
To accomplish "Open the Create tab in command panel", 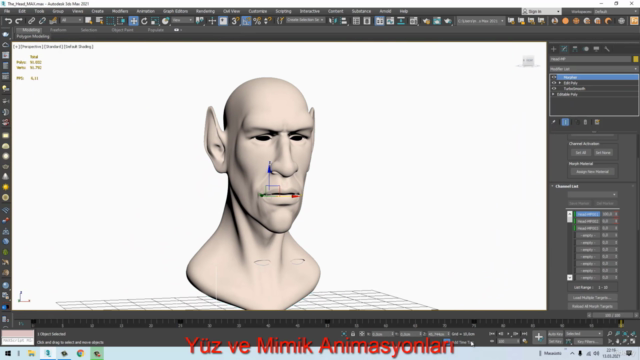I will pyautogui.click(x=553, y=49).
